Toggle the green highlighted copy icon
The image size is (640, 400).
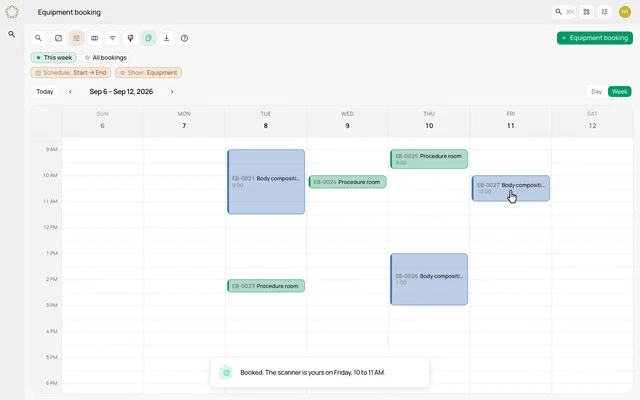point(149,38)
